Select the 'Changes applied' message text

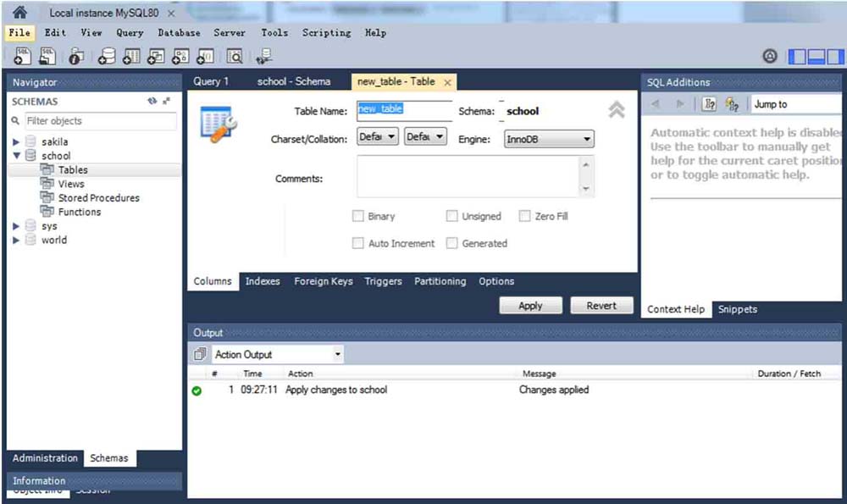[x=554, y=390]
